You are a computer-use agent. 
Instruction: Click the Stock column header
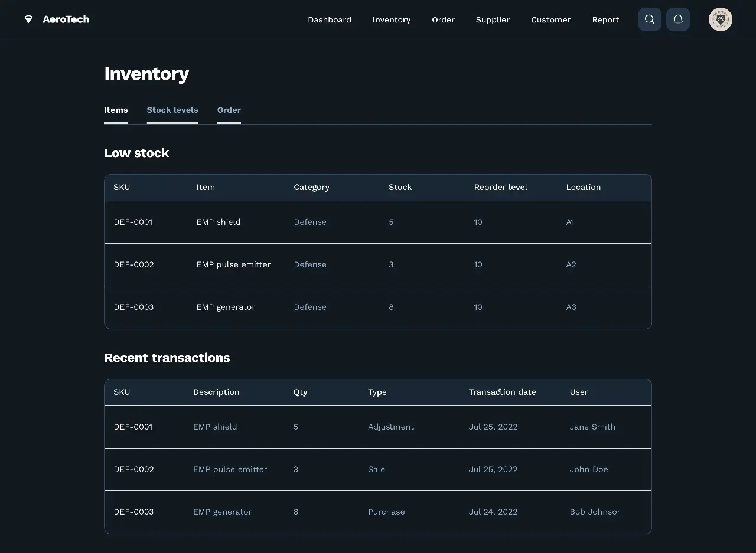pyautogui.click(x=400, y=187)
